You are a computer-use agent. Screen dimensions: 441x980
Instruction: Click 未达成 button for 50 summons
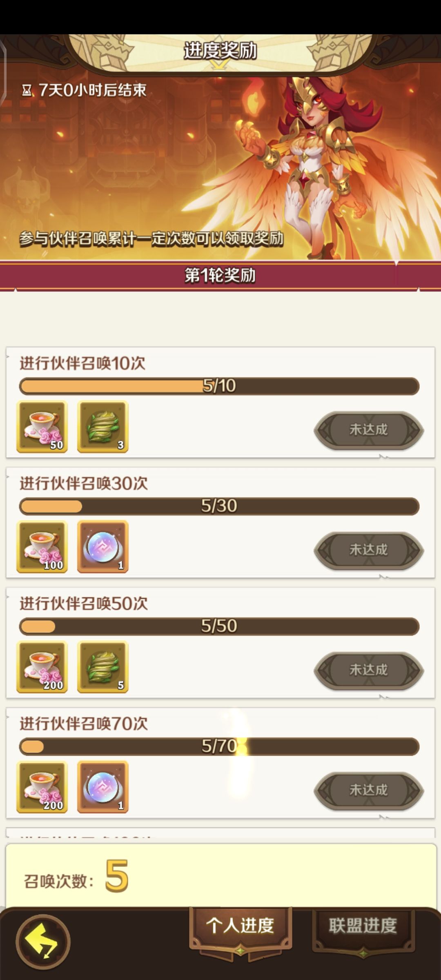pyautogui.click(x=369, y=670)
